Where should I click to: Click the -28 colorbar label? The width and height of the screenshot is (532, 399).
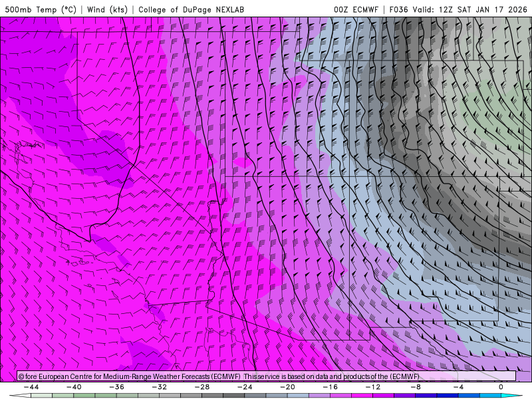[x=202, y=387]
